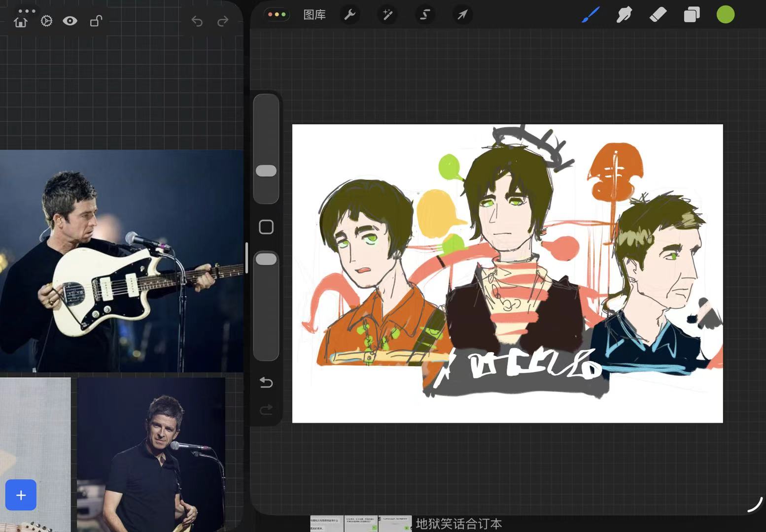The image size is (766, 532).
Task: Open the Selection tool
Action: [x=425, y=15]
